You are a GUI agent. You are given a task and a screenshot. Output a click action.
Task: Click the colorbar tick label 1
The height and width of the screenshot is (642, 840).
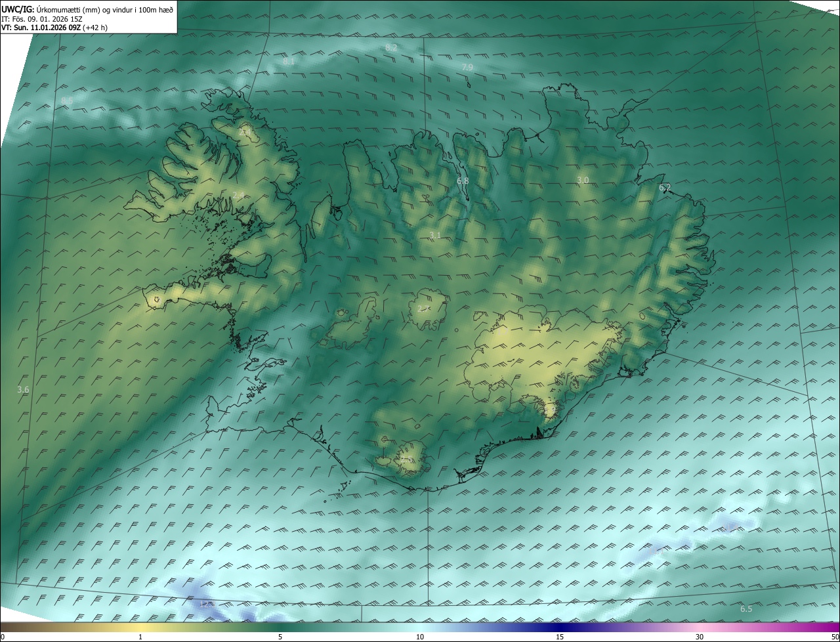(x=140, y=637)
